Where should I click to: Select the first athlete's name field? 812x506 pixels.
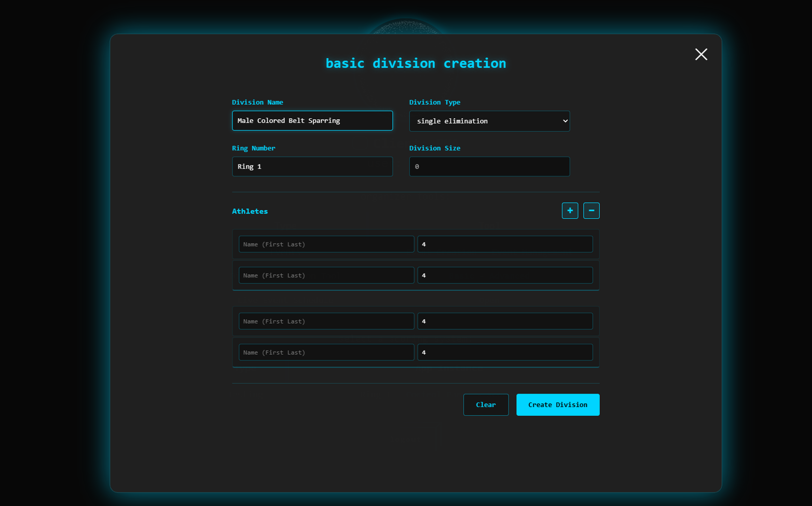[326, 244]
